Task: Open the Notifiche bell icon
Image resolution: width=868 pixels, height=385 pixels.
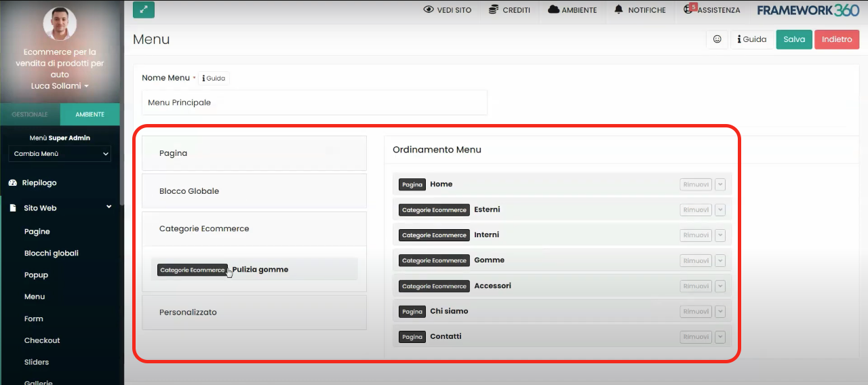Action: pos(618,10)
